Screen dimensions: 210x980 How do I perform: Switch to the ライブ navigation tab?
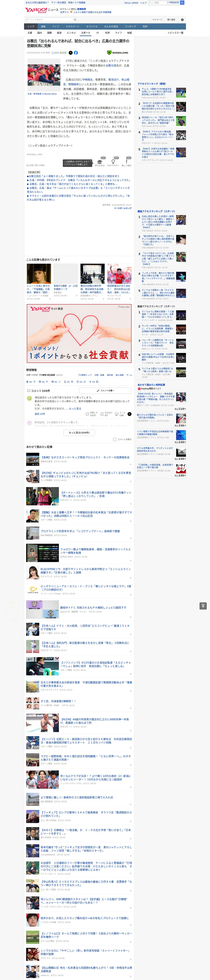pyautogui.click(x=56, y=27)
